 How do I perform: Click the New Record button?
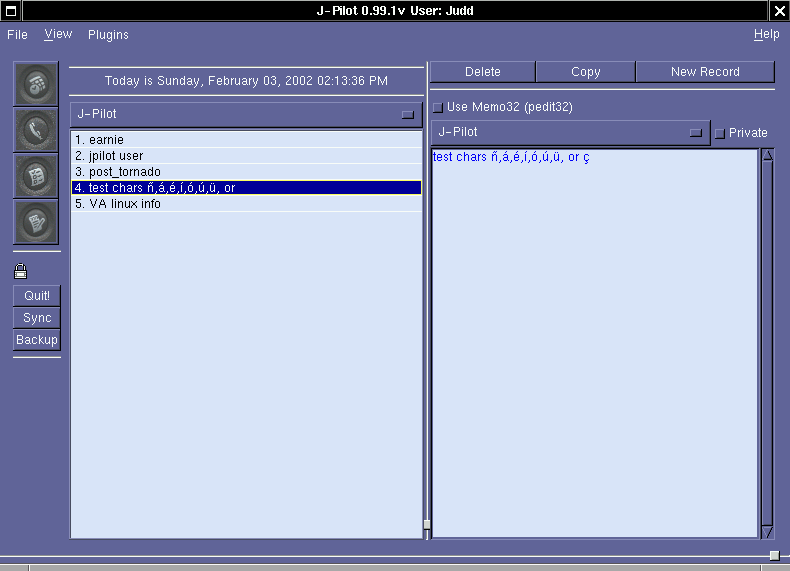[705, 72]
